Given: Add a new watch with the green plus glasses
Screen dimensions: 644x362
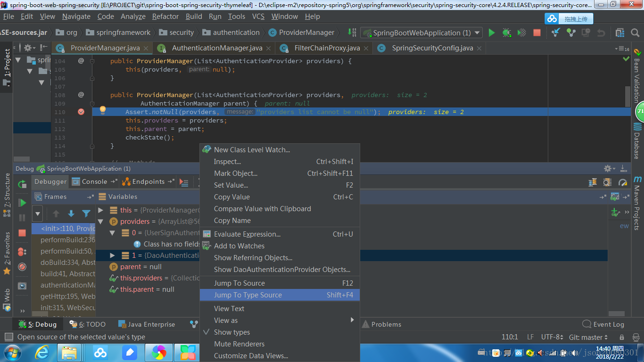Looking at the screenshot, I should click(x=615, y=212).
